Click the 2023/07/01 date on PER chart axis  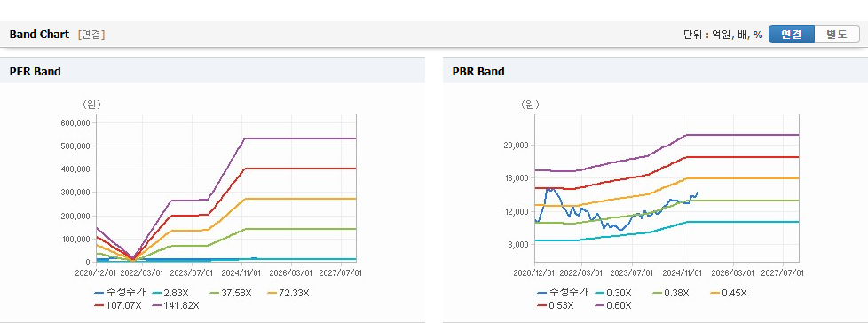coord(193,272)
